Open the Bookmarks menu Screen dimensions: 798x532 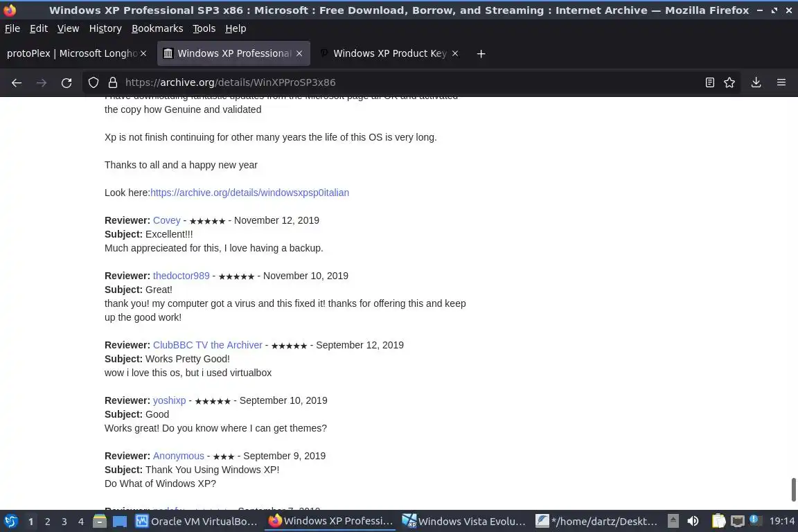tap(157, 28)
